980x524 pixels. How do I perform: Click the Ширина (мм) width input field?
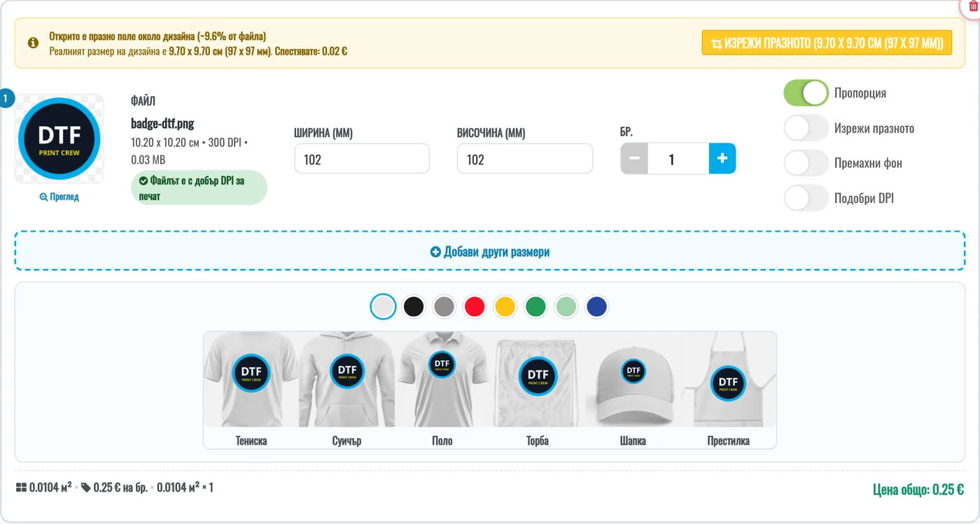pyautogui.click(x=362, y=159)
